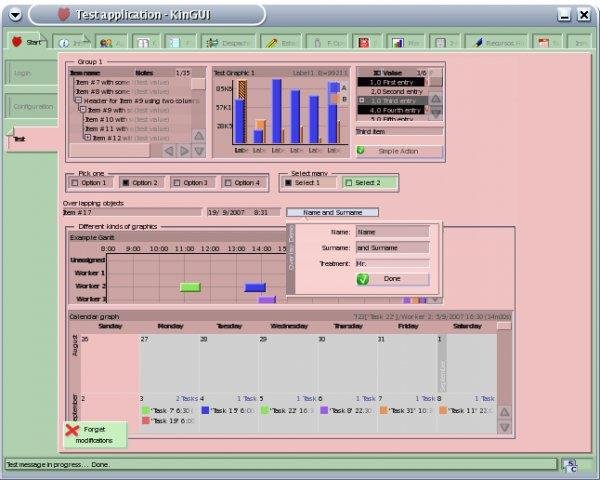Click the ID Value list down arrow

click(x=435, y=112)
